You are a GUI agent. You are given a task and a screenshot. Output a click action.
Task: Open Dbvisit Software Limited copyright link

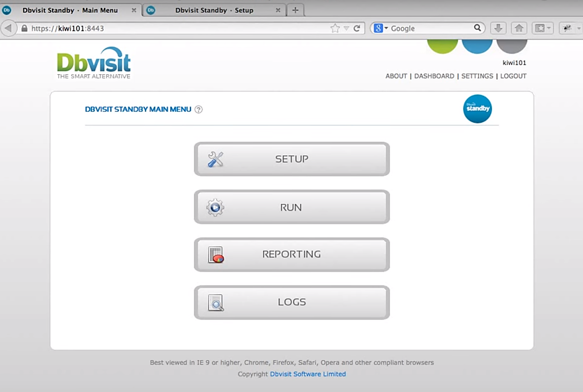click(x=308, y=374)
